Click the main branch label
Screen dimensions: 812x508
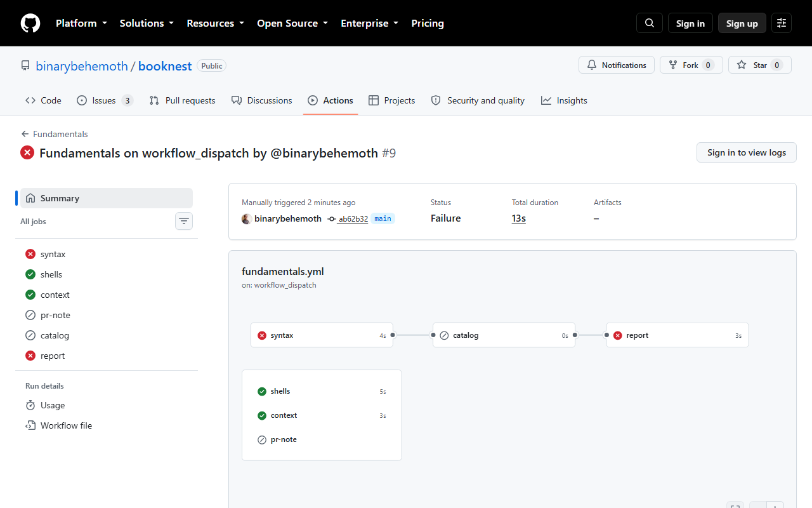[383, 218]
